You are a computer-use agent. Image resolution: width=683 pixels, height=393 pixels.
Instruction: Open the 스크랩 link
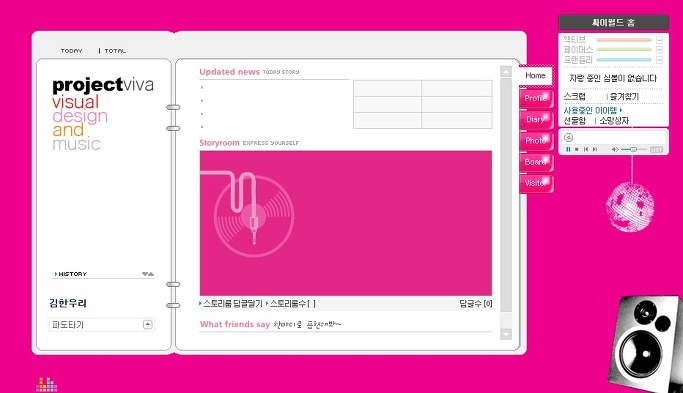tap(575, 96)
